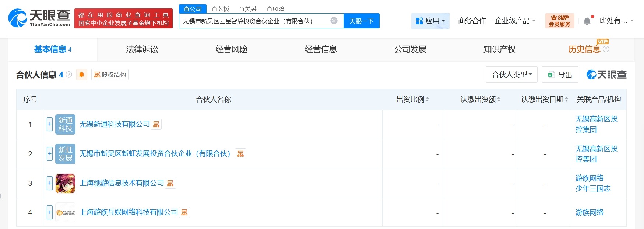Open equity icon beside 无锡新通科技有限公司
Image resolution: width=644 pixels, height=229 pixels.
156,125
